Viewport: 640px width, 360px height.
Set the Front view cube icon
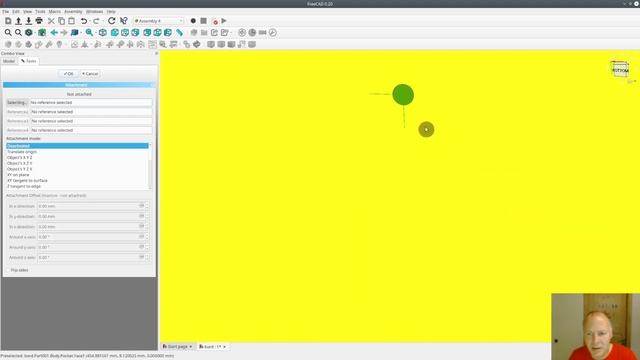click(115, 33)
